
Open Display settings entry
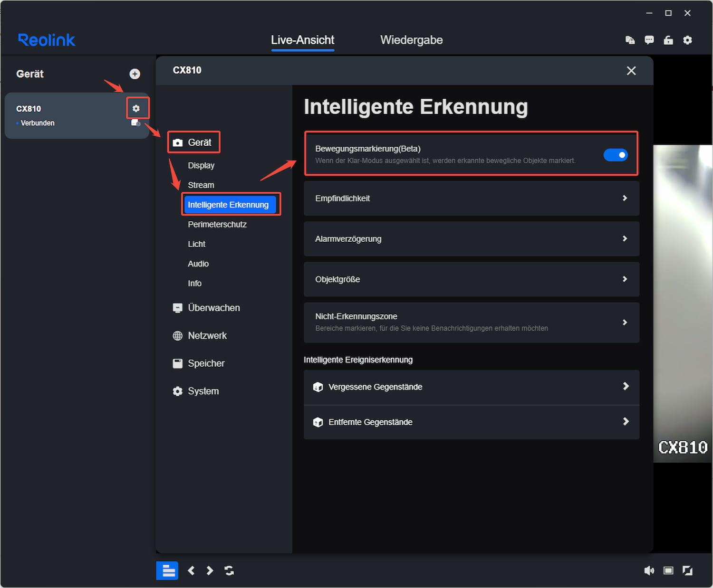click(x=201, y=165)
